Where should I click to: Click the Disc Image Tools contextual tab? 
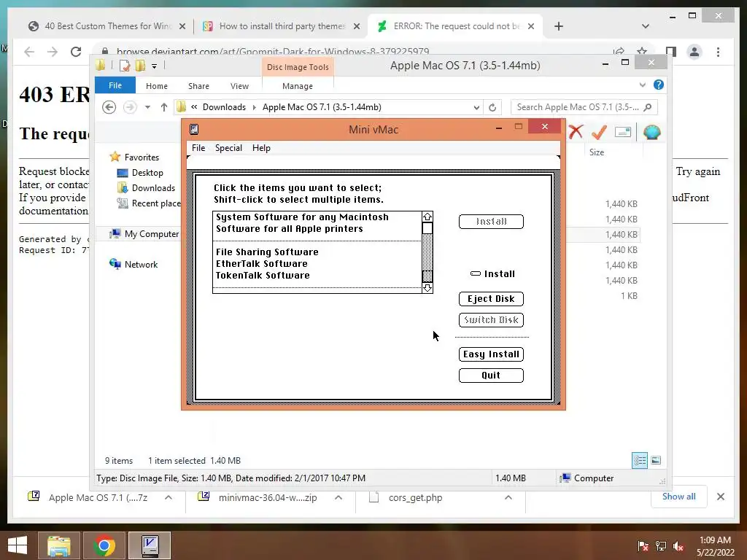tap(298, 67)
